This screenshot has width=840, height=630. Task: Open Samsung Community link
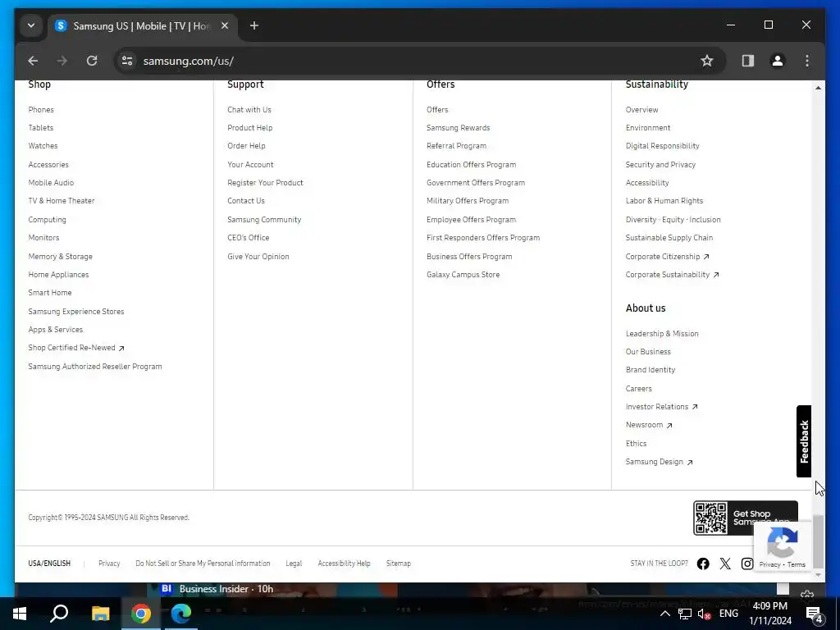point(264,220)
